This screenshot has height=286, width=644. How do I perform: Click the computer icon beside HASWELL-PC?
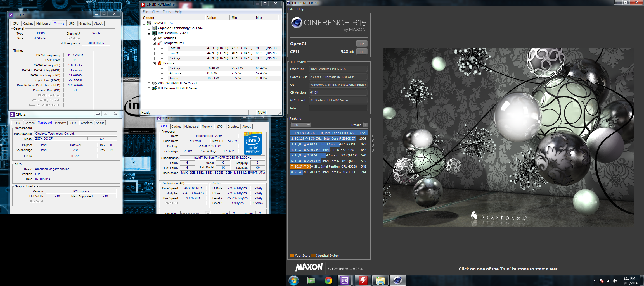149,23
